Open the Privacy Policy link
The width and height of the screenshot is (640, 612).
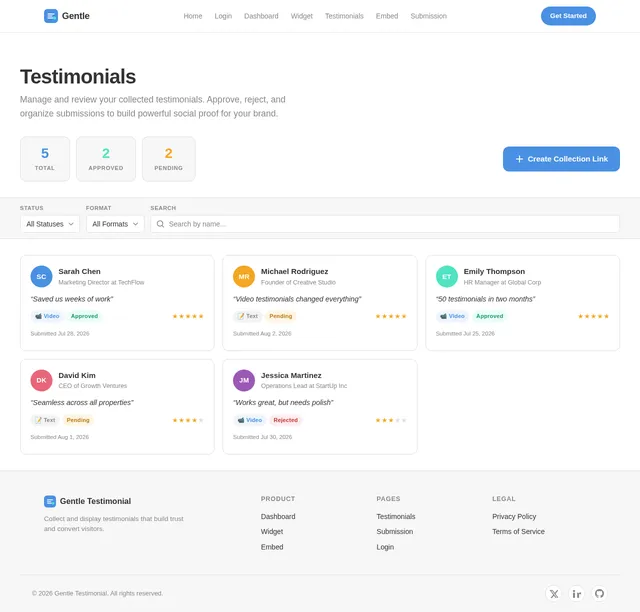click(514, 516)
